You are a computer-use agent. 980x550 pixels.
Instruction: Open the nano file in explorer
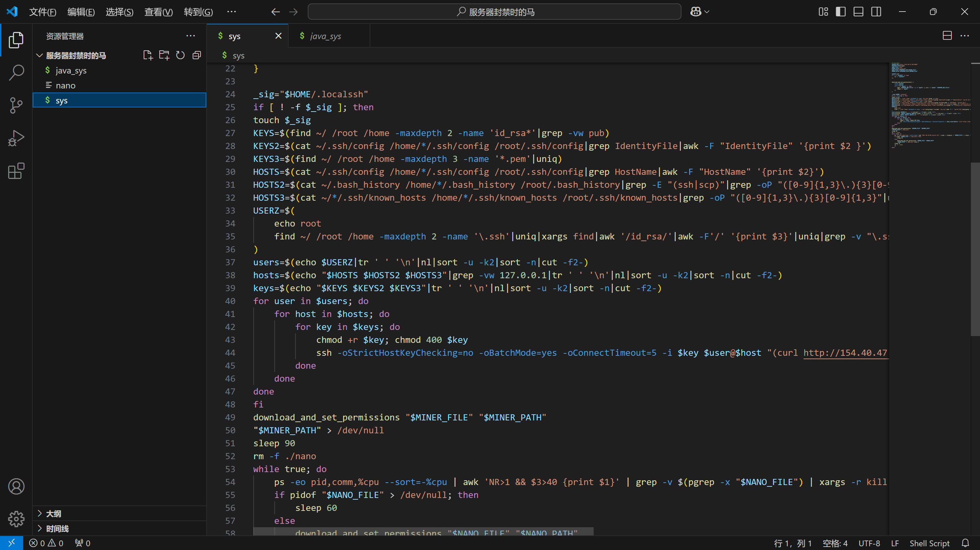click(x=65, y=85)
